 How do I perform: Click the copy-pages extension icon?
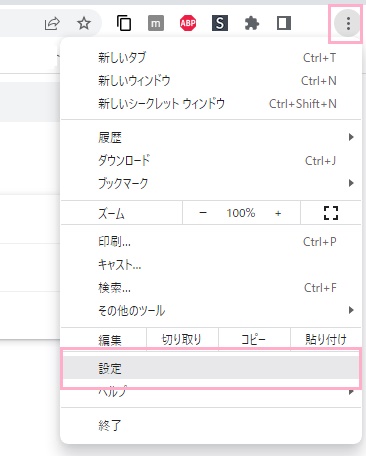pos(124,23)
